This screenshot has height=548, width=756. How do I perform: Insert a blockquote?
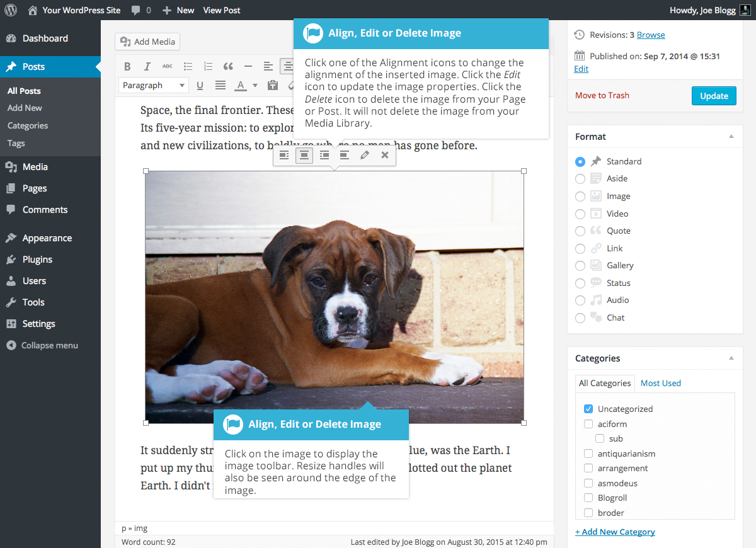(228, 66)
